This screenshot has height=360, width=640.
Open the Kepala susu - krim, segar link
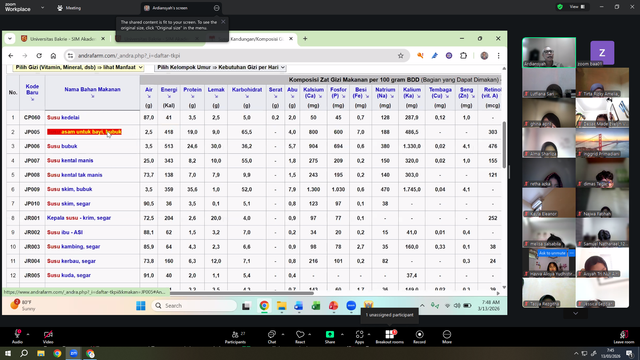[x=79, y=218]
